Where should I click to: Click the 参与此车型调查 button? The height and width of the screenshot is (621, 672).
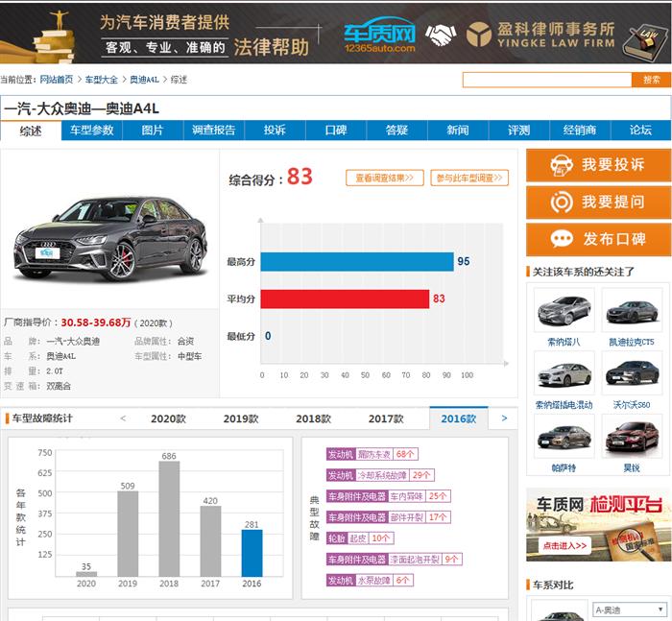(469, 178)
